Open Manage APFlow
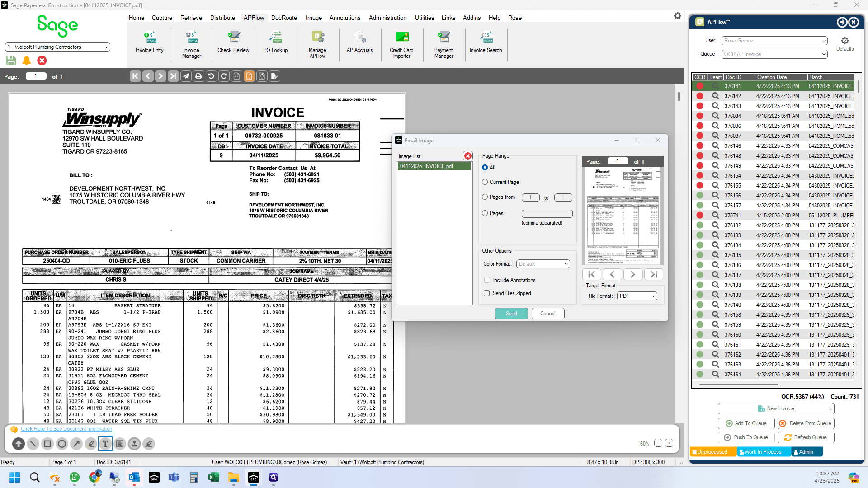The height and width of the screenshot is (488, 868). pyautogui.click(x=317, y=45)
